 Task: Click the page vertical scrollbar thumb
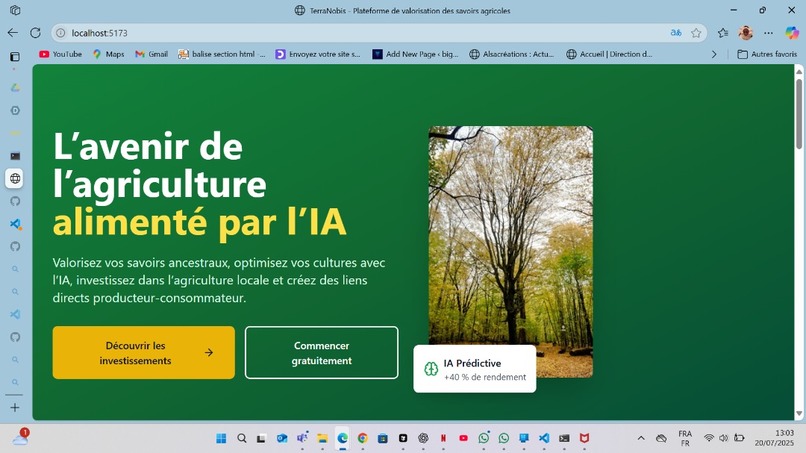[799, 113]
